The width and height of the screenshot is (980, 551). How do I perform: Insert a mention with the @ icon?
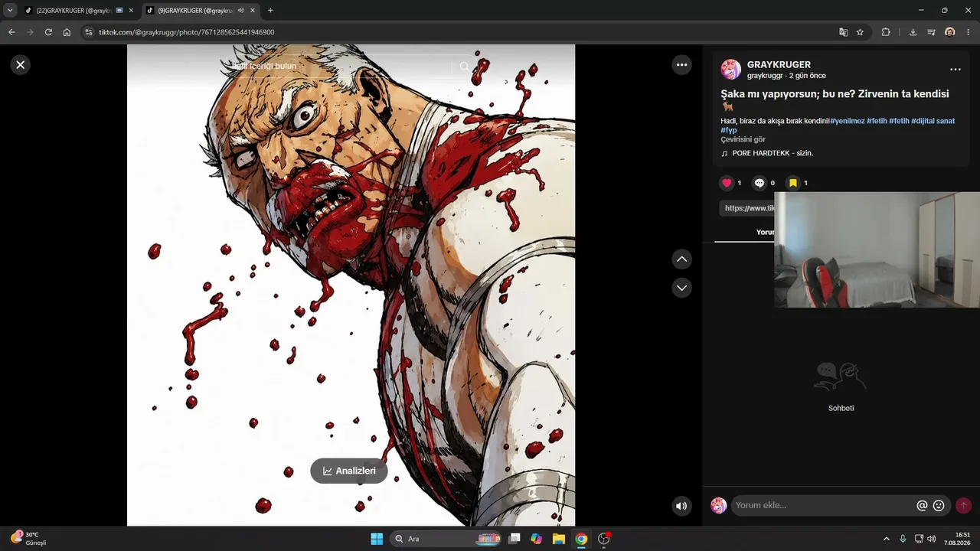coord(922,506)
